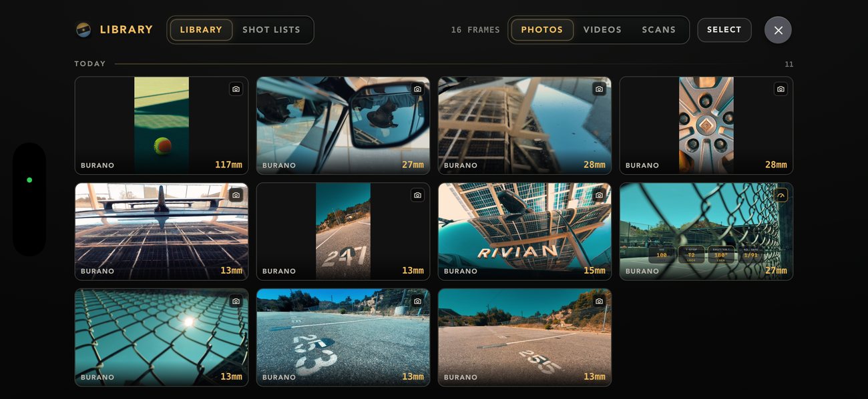
Task: Click BURANO label on Rivian photo
Action: pos(461,272)
